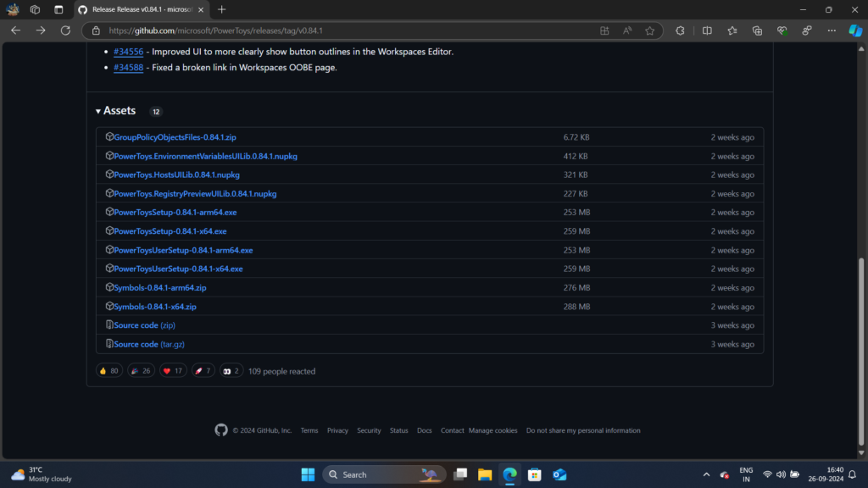Download PowerToys.EnvironmentVariablesUILib nupkg
The width and height of the screenshot is (868, 488).
coord(205,156)
